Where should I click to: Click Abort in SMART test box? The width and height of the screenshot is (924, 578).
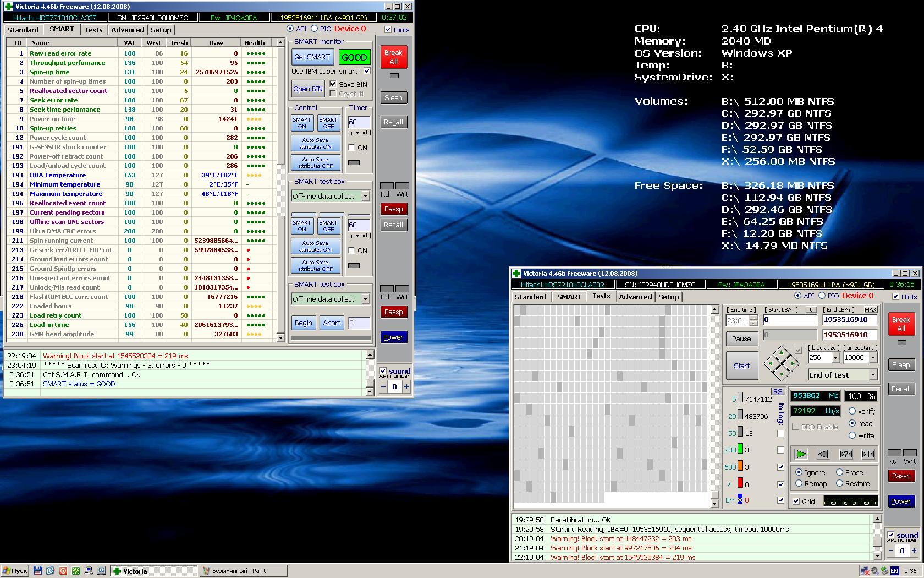point(332,323)
